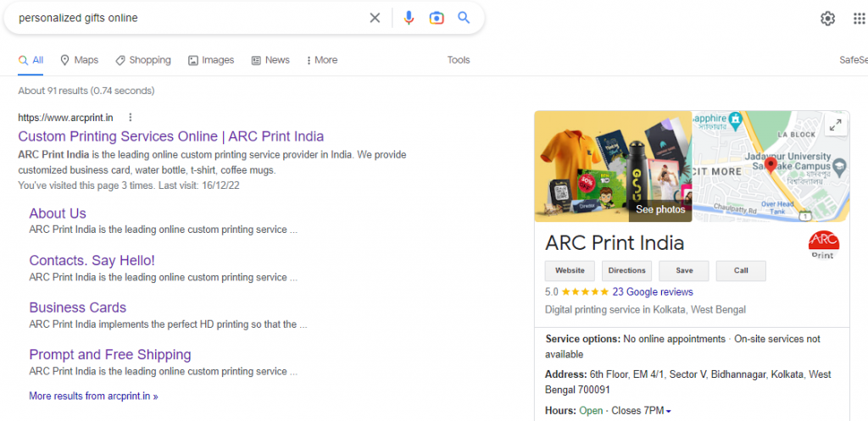Open three-dot menu beside arcprint.in URL
The width and height of the screenshot is (868, 421).
[x=131, y=118]
